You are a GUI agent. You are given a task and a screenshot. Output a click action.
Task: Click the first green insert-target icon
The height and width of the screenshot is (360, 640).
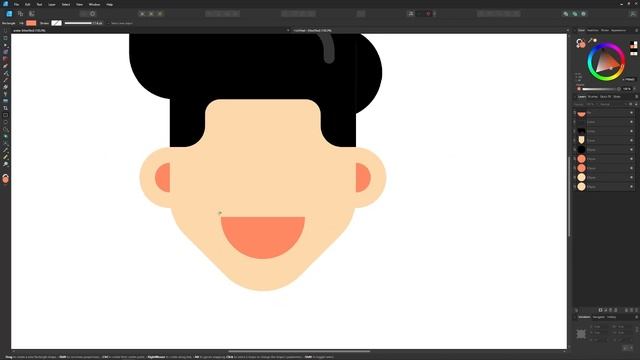[x=566, y=13]
